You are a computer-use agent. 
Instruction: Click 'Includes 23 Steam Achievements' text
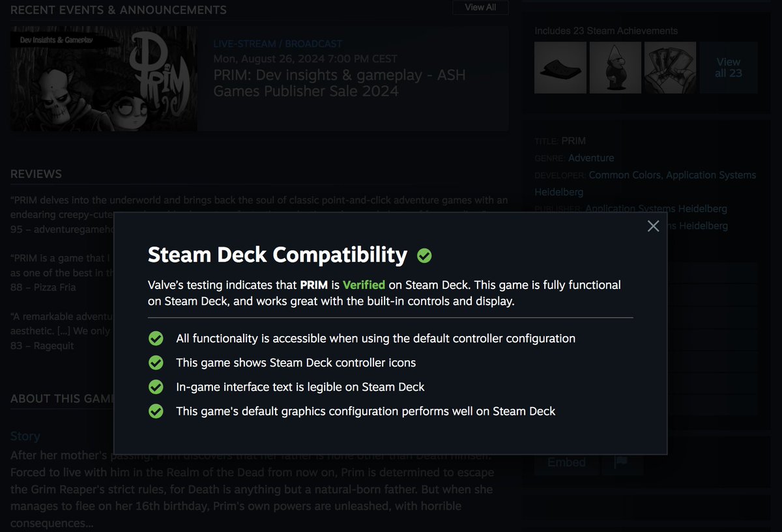606,31
